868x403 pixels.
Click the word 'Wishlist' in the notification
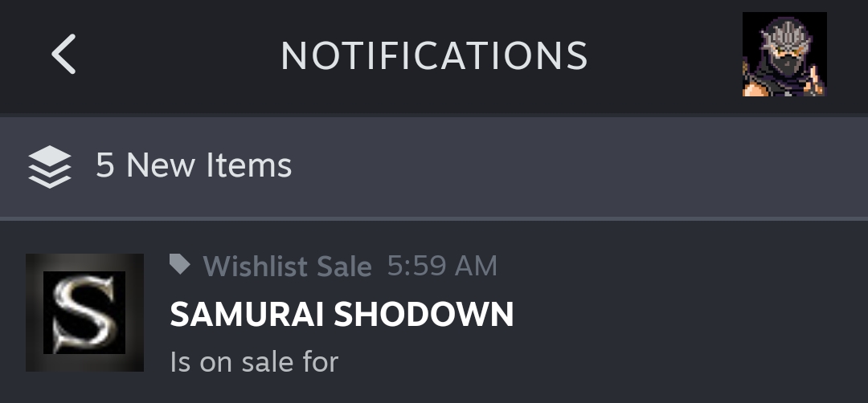[249, 266]
